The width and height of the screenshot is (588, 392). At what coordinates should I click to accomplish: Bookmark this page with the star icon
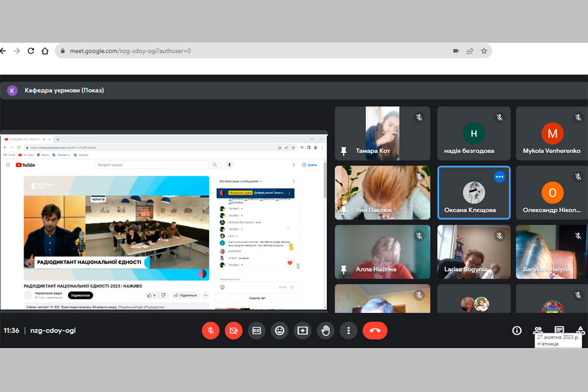(484, 51)
